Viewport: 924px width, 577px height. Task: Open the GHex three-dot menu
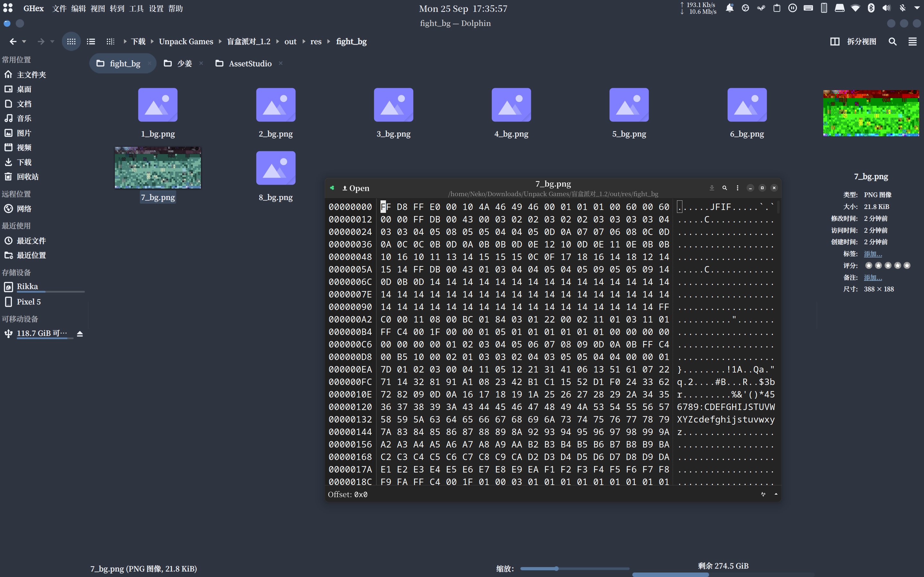pos(737,188)
